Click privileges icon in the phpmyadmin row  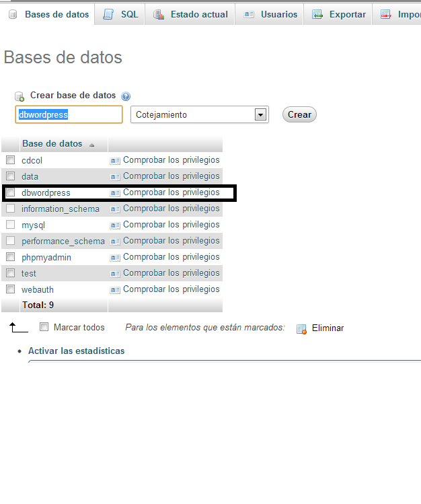tap(115, 258)
